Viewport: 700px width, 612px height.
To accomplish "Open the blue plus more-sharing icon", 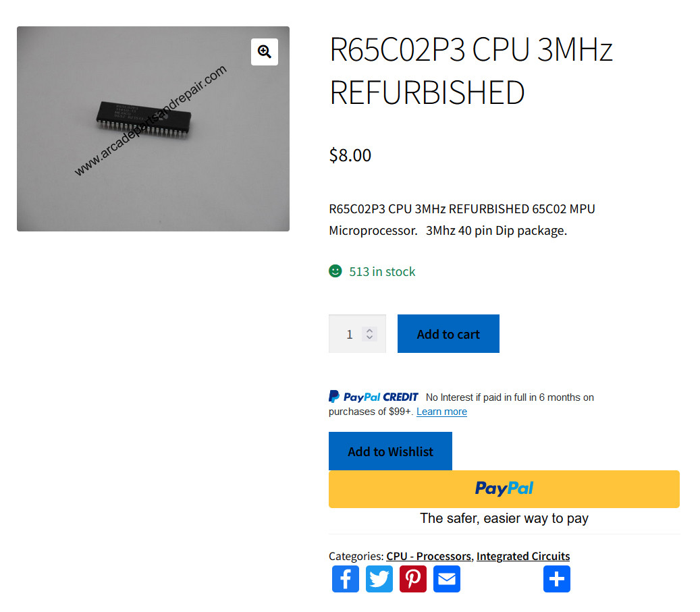I will [x=557, y=579].
